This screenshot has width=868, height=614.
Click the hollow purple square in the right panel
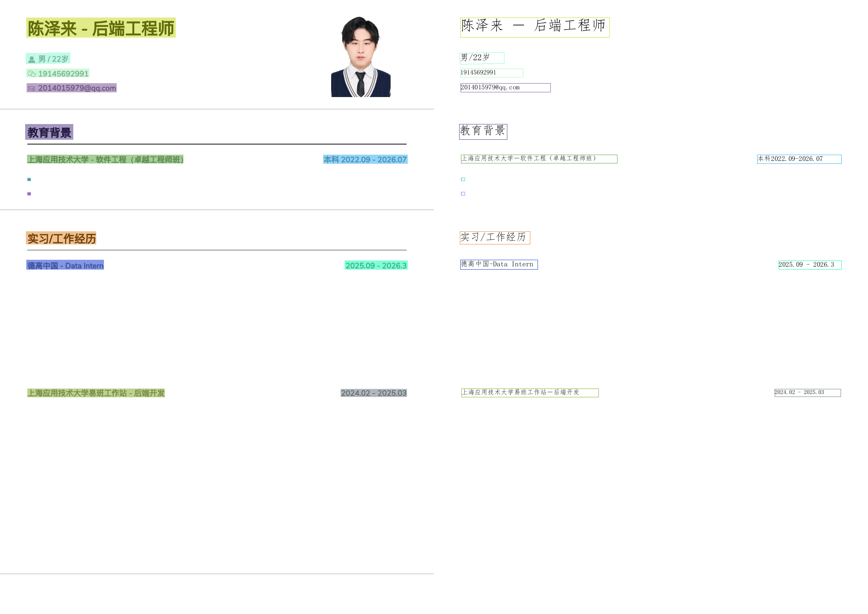[x=463, y=194]
